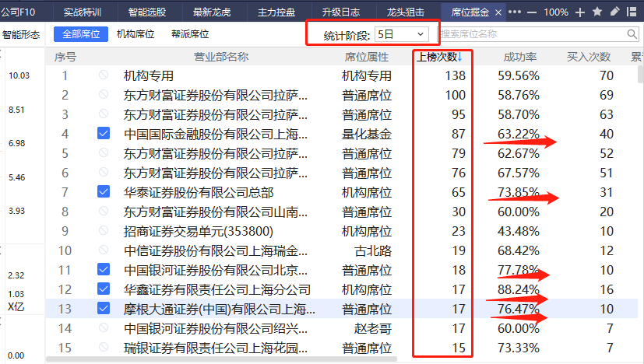644x364 pixels.
Task: Toggle the circle icon in row 10
Action: click(104, 250)
